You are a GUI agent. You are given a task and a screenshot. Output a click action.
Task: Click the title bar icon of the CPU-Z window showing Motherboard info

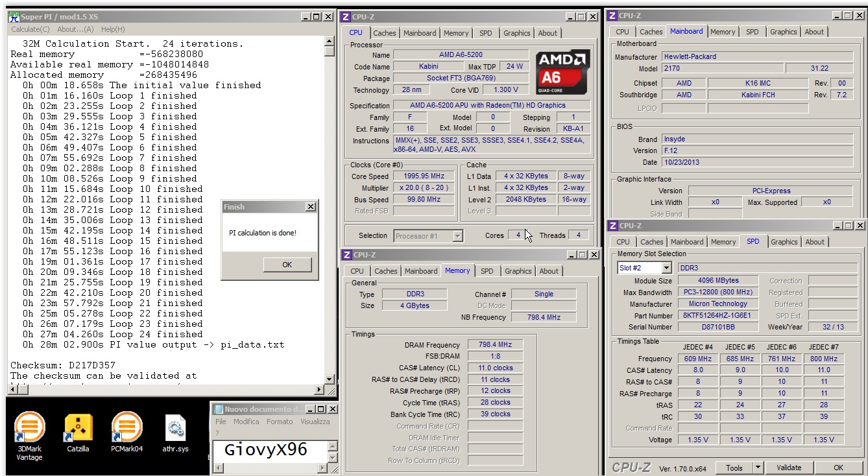tap(612, 16)
